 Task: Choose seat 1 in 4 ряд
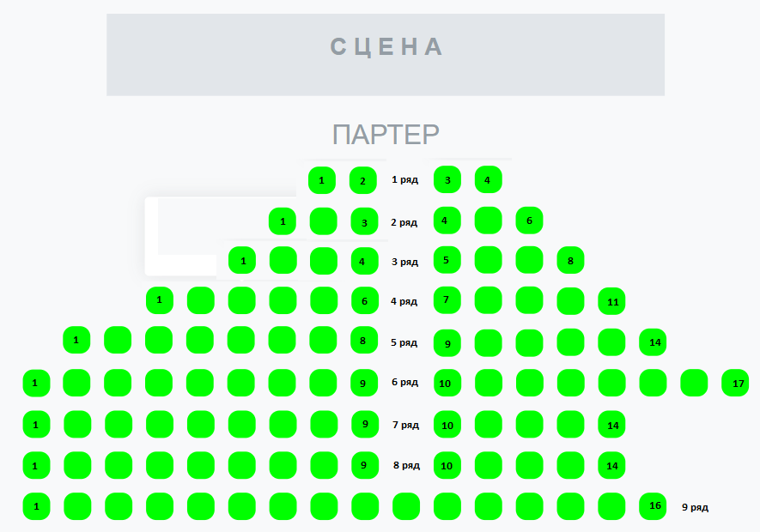(160, 300)
